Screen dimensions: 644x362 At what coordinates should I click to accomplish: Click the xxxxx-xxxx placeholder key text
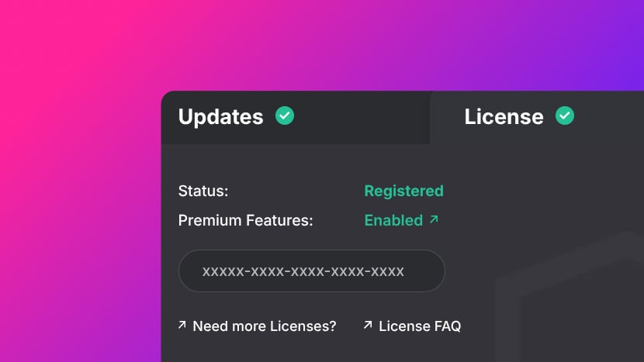click(303, 271)
